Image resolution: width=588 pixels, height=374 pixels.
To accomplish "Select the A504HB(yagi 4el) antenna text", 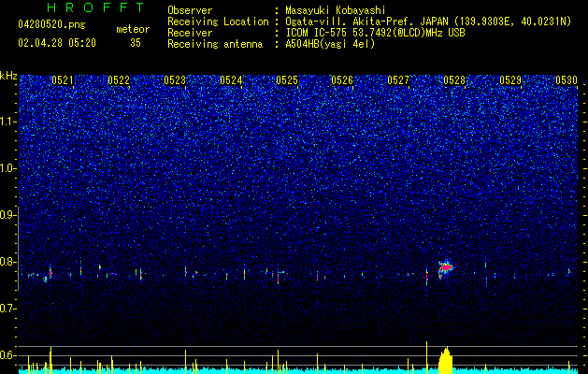I will pyautogui.click(x=330, y=44).
